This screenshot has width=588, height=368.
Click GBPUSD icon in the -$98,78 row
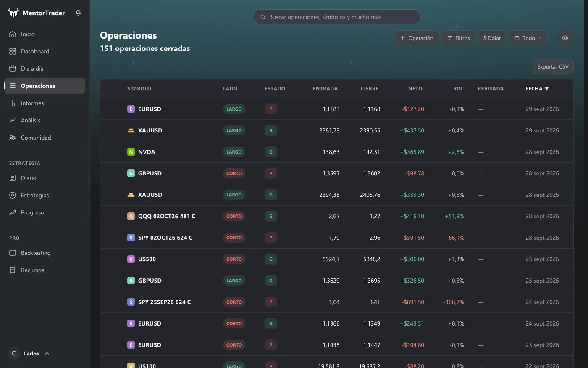click(131, 173)
